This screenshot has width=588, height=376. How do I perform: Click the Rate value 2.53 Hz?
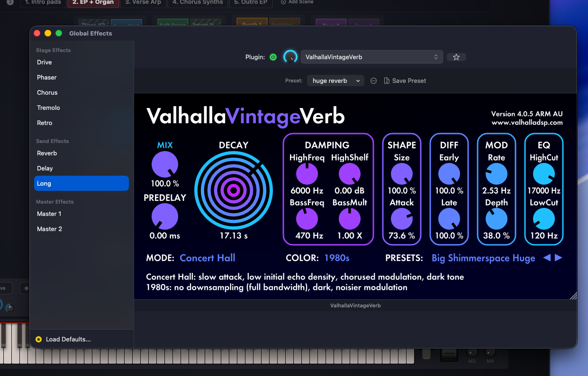497,191
